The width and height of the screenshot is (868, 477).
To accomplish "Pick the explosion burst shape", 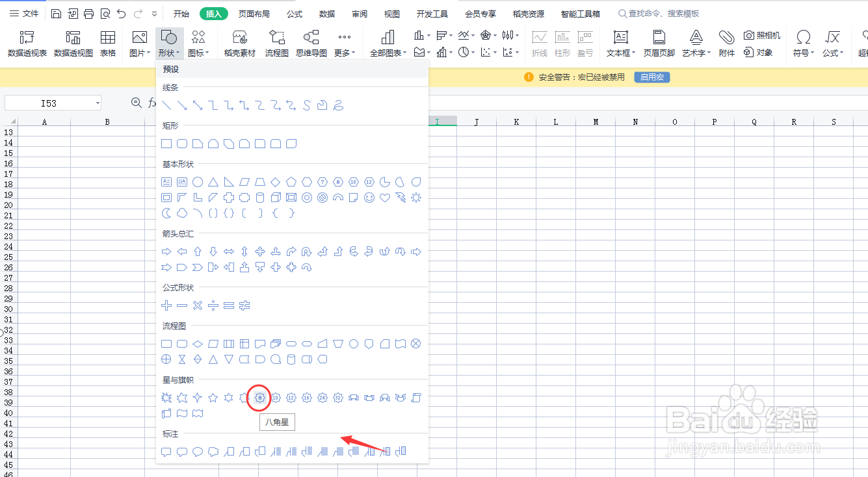I will coord(166,398).
